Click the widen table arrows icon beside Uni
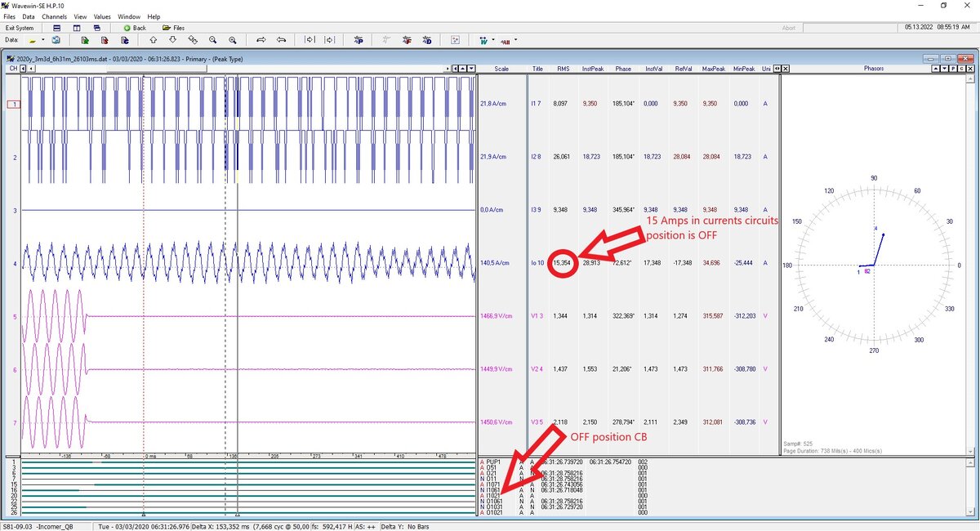 pyautogui.click(x=777, y=69)
